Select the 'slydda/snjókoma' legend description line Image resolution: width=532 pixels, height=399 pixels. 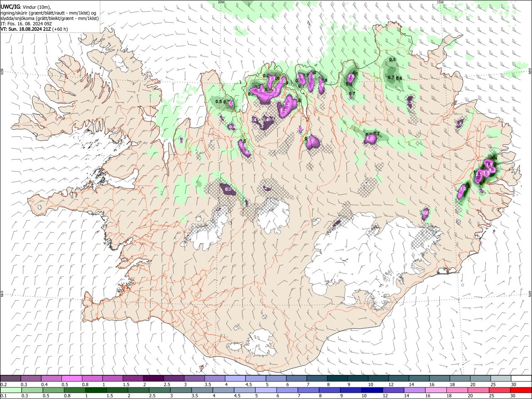(x=49, y=18)
